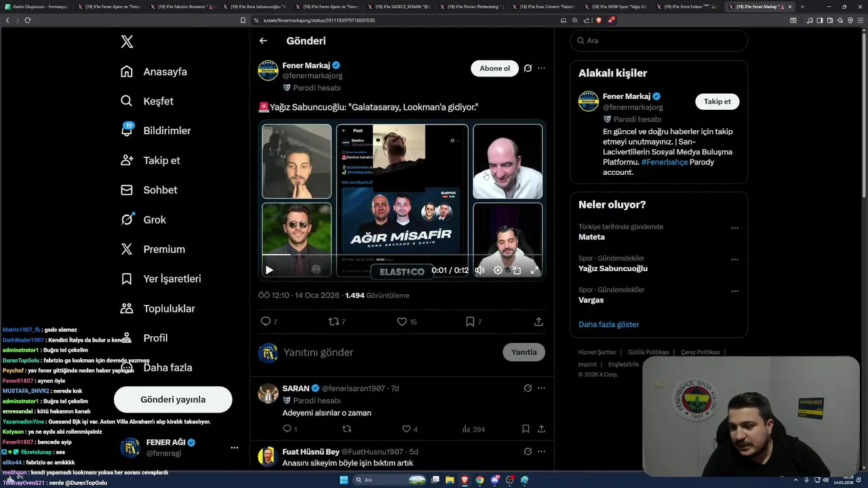Open options for Mateta trend
Image resolution: width=868 pixels, height=488 pixels.
734,228
